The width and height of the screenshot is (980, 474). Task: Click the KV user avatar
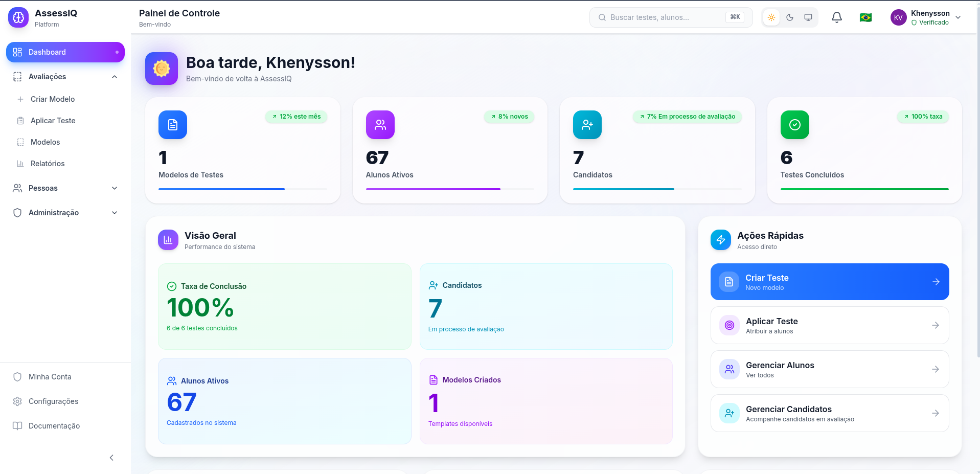898,17
